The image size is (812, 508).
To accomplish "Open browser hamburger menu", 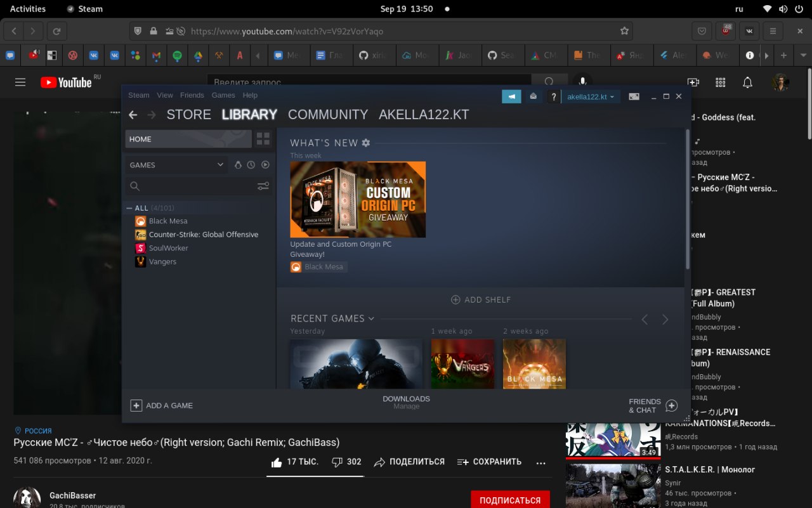I will 772,30.
